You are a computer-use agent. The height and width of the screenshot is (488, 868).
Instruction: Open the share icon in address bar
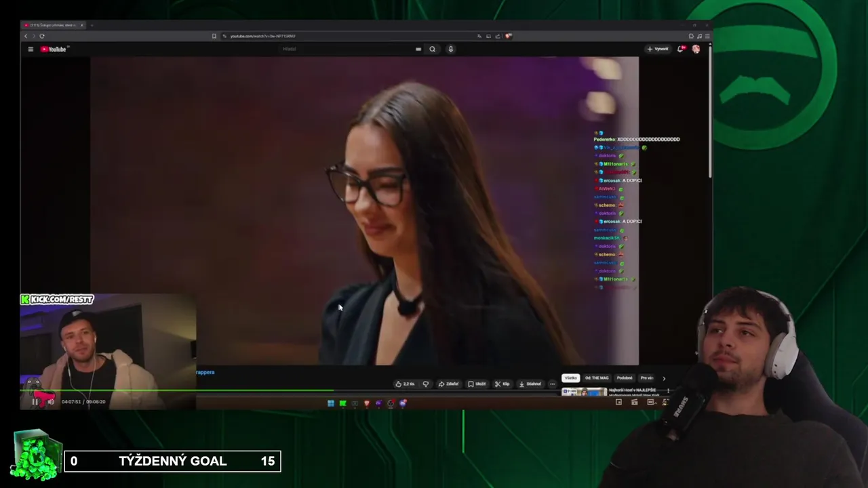coord(498,36)
